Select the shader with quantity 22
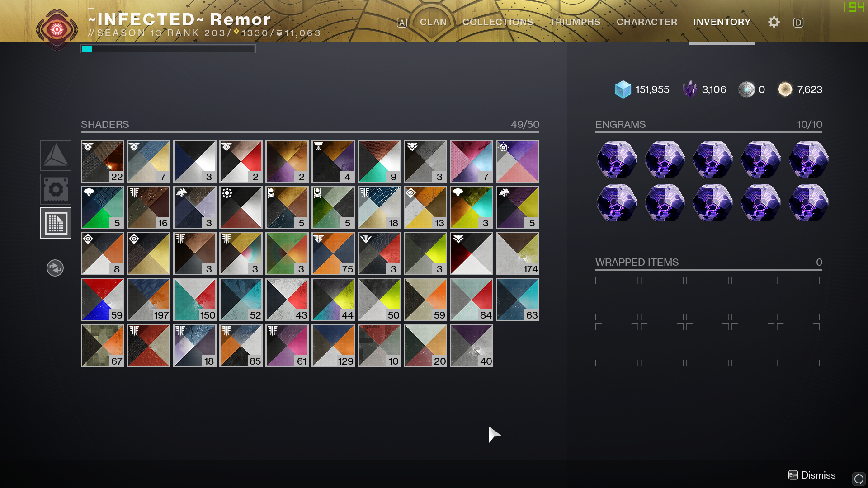868x488 pixels. point(103,161)
